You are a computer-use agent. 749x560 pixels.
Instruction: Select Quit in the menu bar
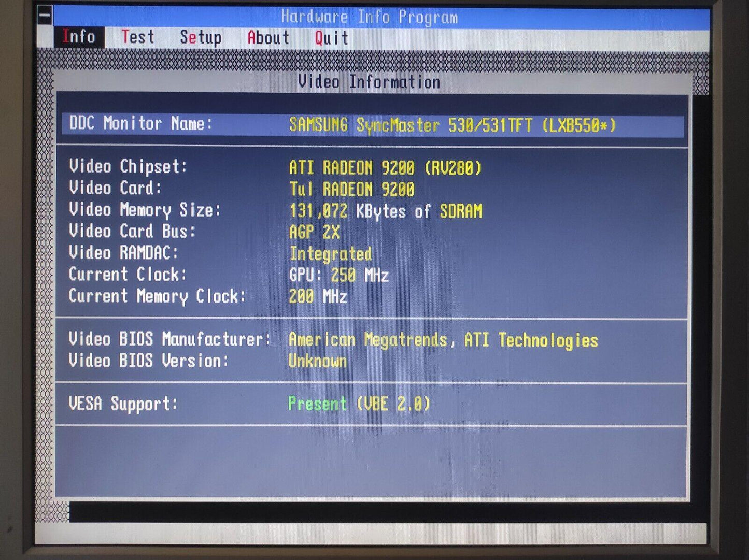click(x=331, y=38)
